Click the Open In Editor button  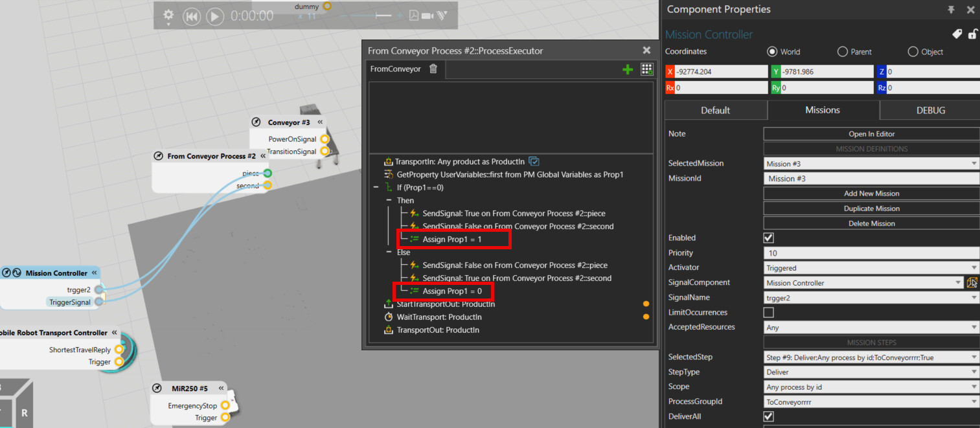click(x=871, y=134)
